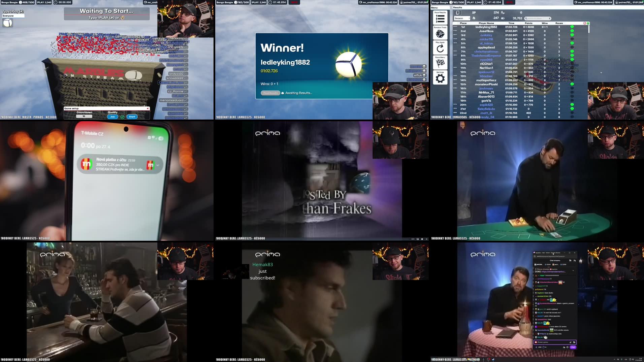The image size is (644, 362).
Task: Click the Menu header in the leaderboard panel
Action: coord(435,7)
